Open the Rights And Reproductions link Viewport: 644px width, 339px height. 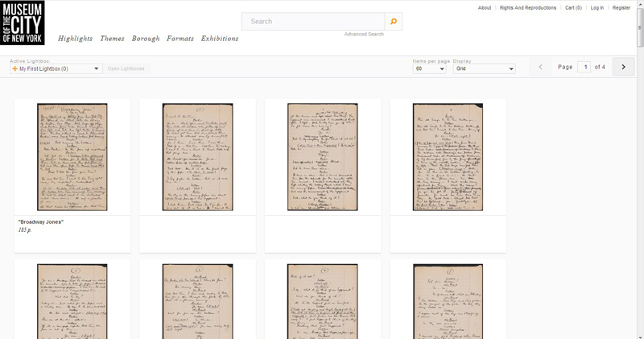(x=528, y=8)
